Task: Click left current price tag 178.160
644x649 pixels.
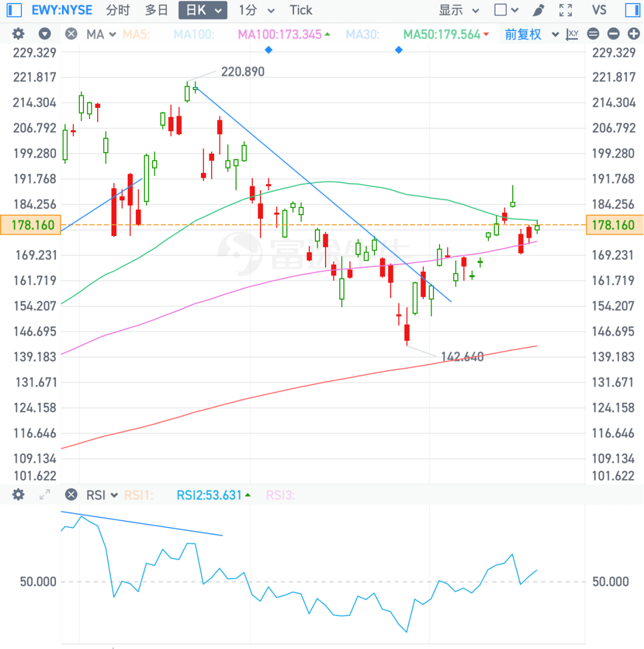Action: [30, 225]
